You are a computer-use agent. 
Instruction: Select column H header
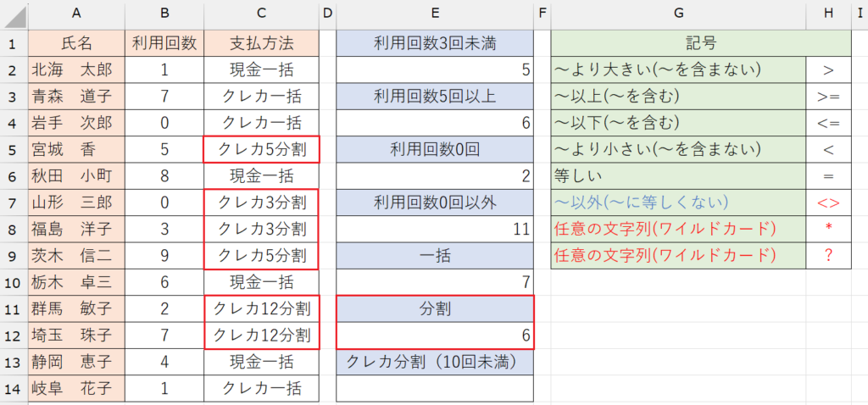coord(828,15)
